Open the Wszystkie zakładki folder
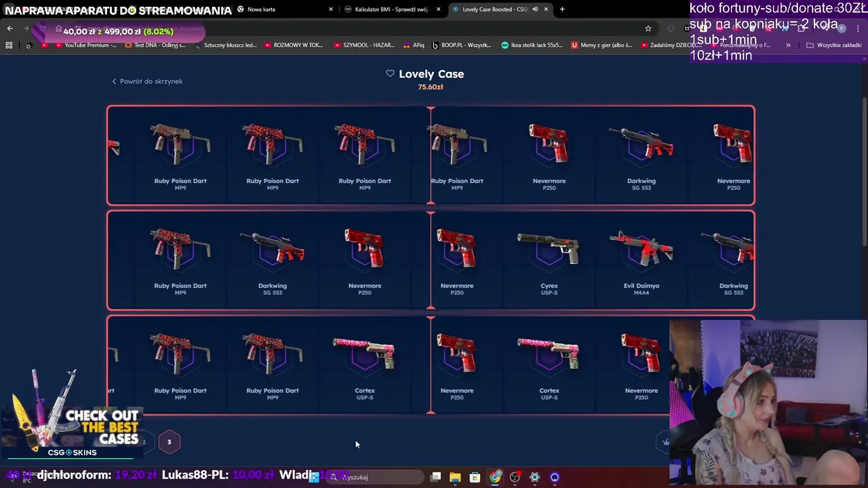 point(833,45)
